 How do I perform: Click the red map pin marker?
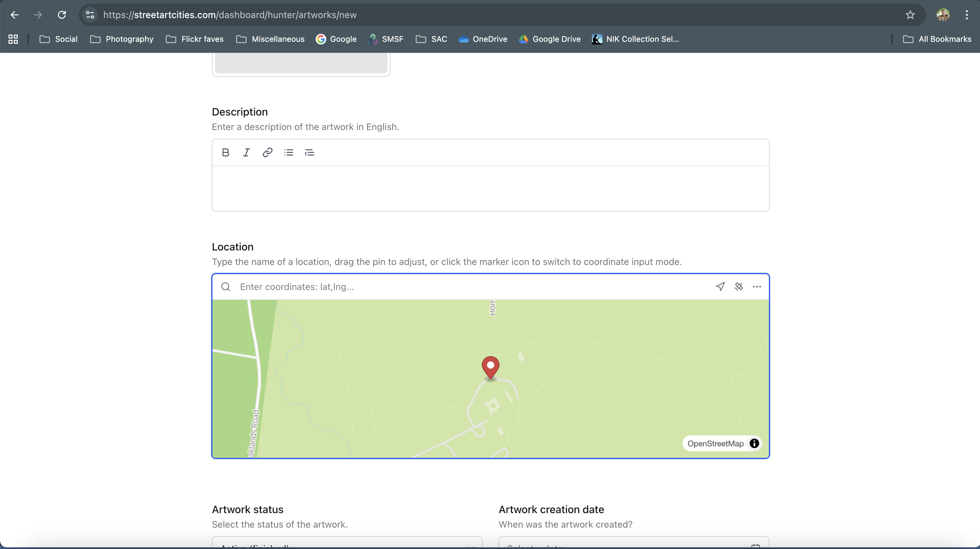click(491, 368)
